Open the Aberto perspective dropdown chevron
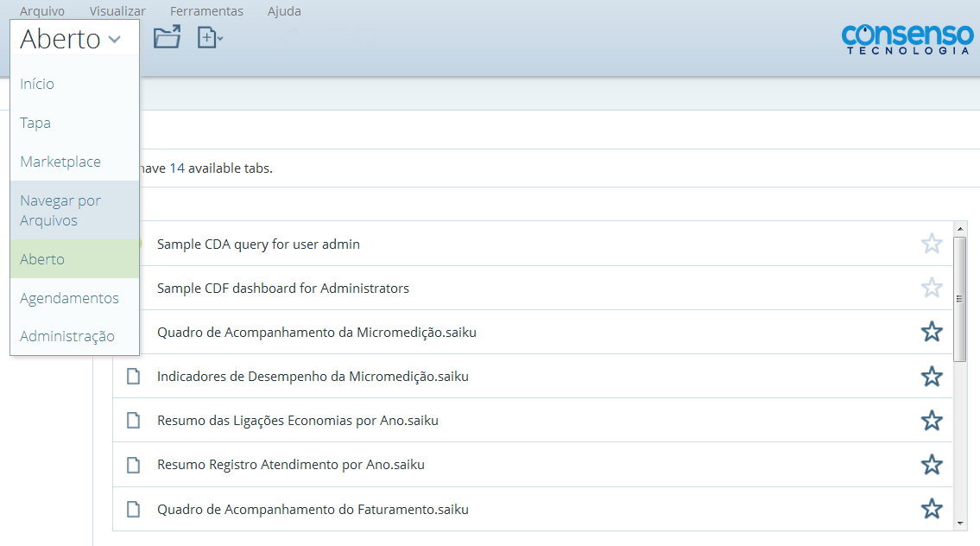Screen dimensions: 980x546 113,39
